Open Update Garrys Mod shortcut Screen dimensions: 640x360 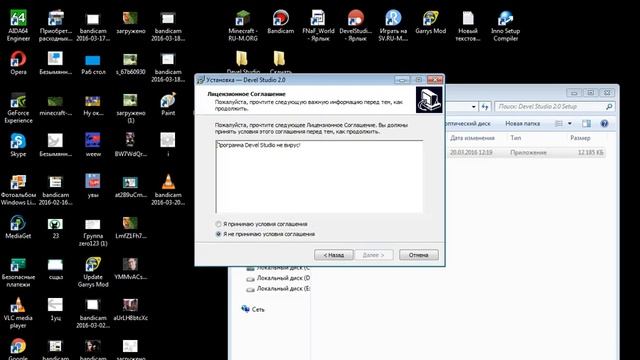(x=93, y=272)
